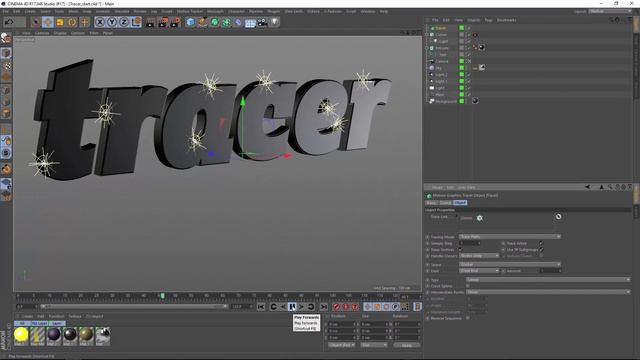
Task: Open Handle Clones dropdown
Action: [x=479, y=256]
